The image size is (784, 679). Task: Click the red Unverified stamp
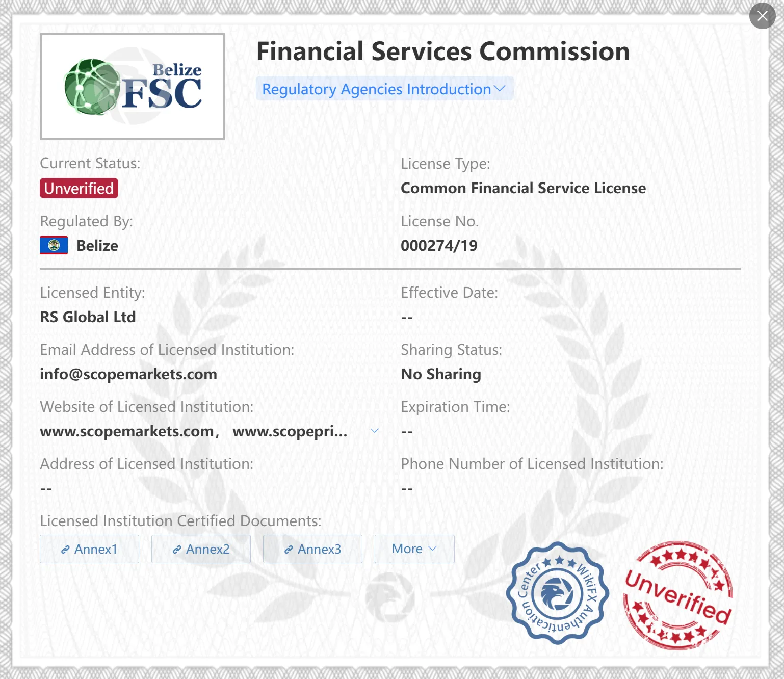[x=678, y=595]
